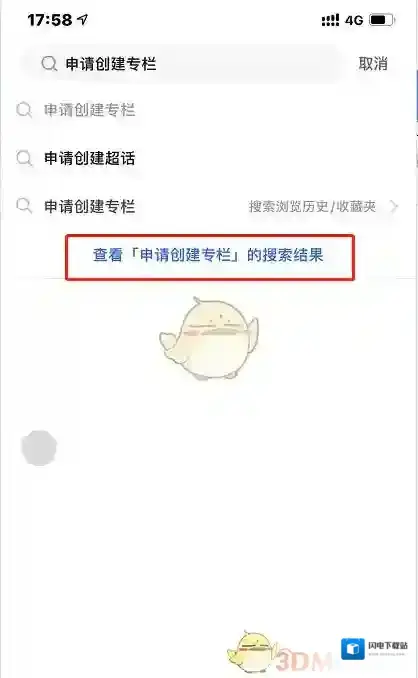This screenshot has height=678, width=418.
Task: Tap the cellular signal bars icon
Action: (330, 20)
